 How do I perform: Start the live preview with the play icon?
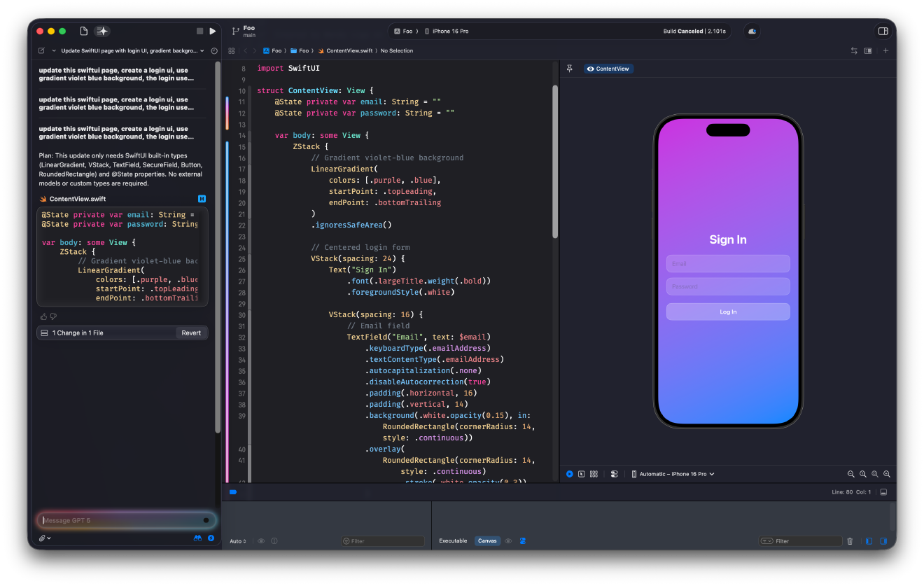click(x=569, y=474)
